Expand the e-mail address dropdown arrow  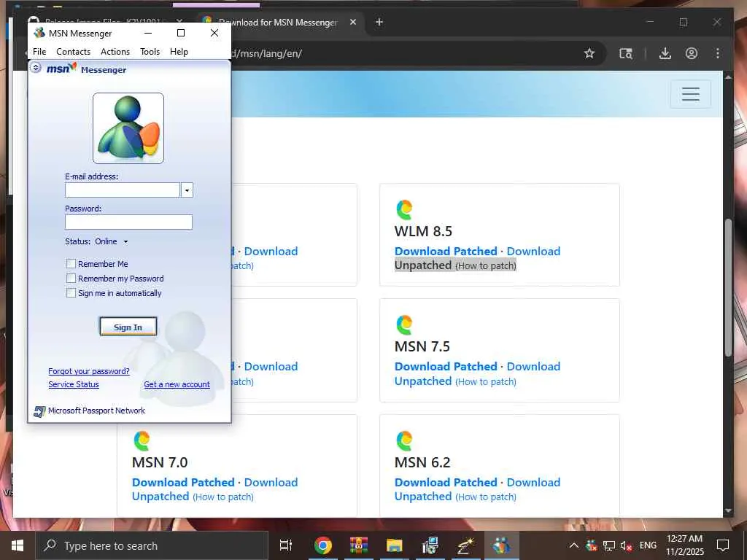click(187, 190)
